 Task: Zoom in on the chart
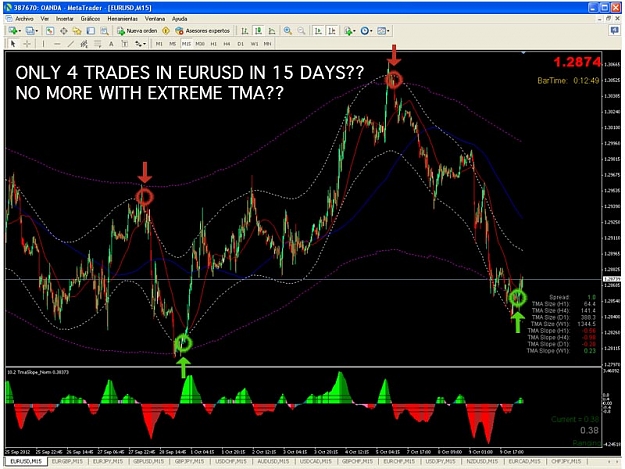coord(287,31)
